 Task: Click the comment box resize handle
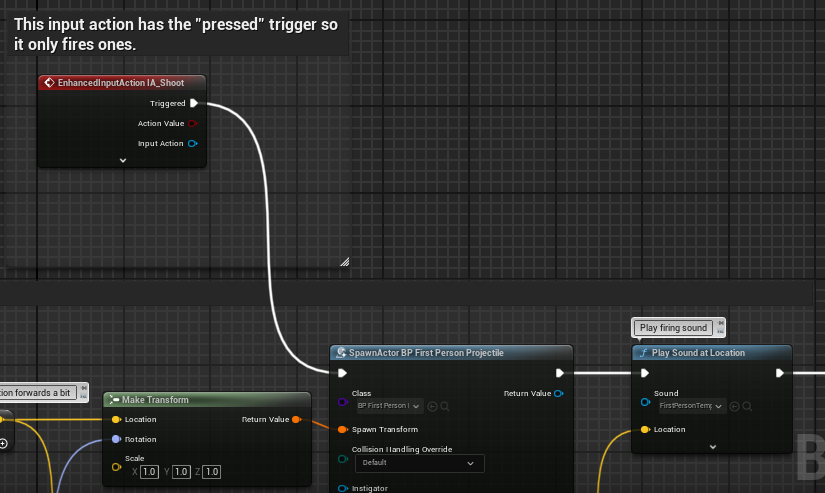(345, 261)
